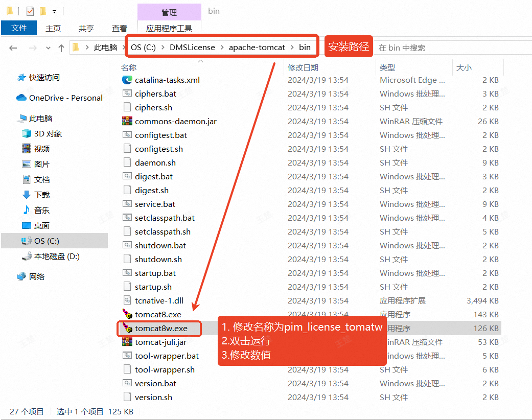
Task: Click the 27 个项目 status bar text
Action: [27, 411]
